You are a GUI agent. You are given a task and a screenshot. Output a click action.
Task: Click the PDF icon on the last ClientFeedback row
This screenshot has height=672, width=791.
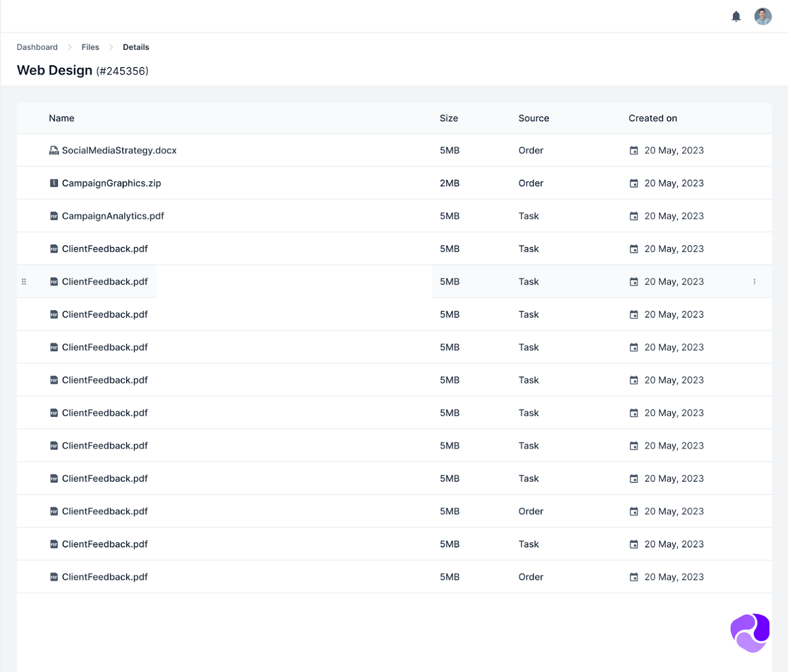tap(53, 577)
